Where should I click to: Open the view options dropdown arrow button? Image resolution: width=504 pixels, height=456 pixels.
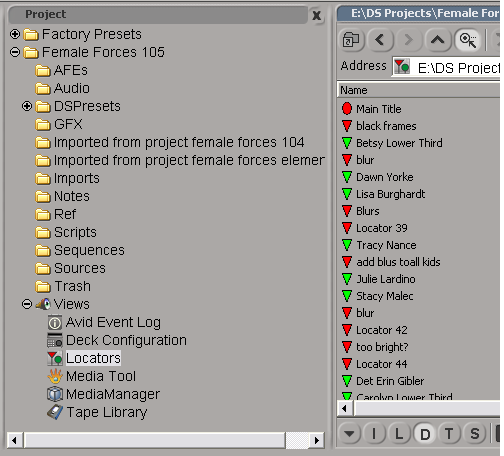tap(350, 434)
